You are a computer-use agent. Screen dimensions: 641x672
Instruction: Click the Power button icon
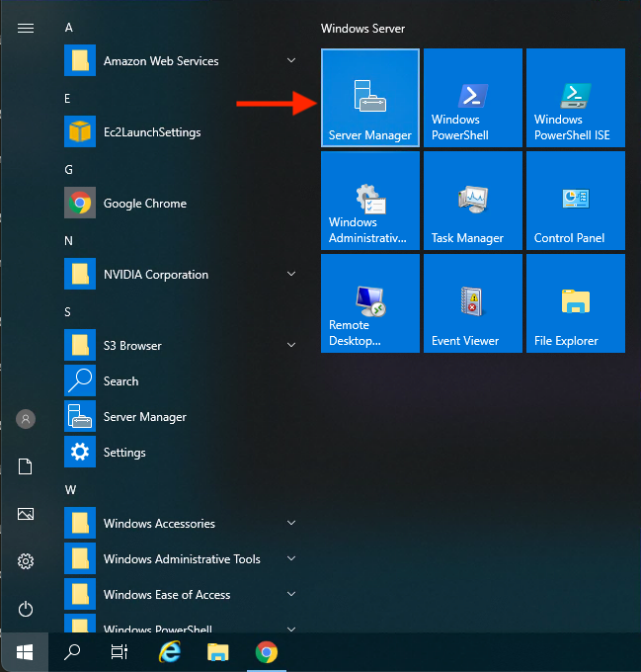click(x=26, y=609)
